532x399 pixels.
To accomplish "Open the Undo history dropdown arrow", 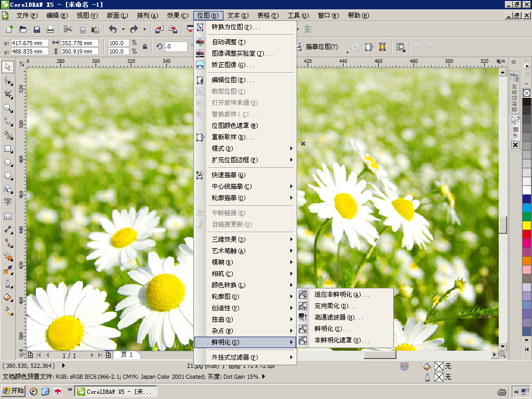I will pos(123,30).
